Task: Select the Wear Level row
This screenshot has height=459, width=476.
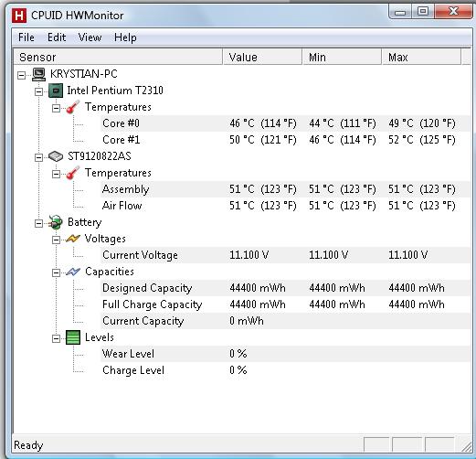Action: (x=286, y=354)
